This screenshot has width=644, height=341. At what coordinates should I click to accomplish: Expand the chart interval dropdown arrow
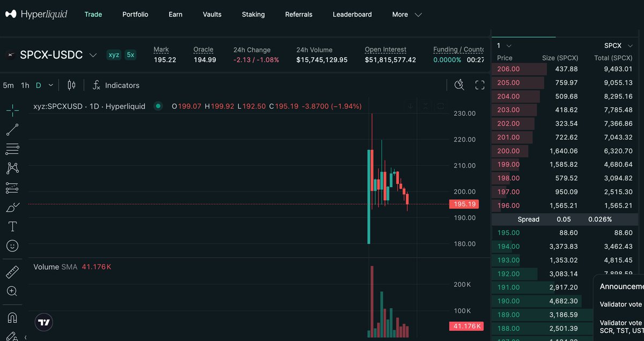pos(51,85)
